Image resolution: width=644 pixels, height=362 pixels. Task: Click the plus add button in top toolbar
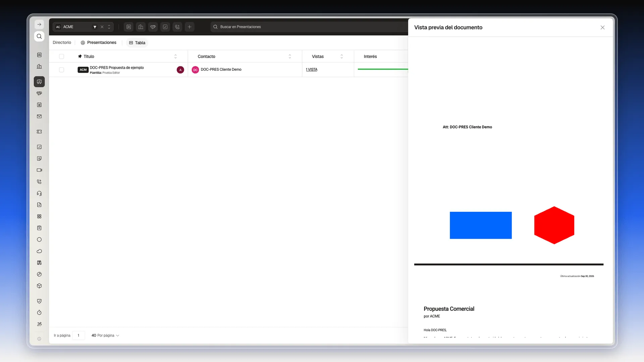click(x=190, y=27)
